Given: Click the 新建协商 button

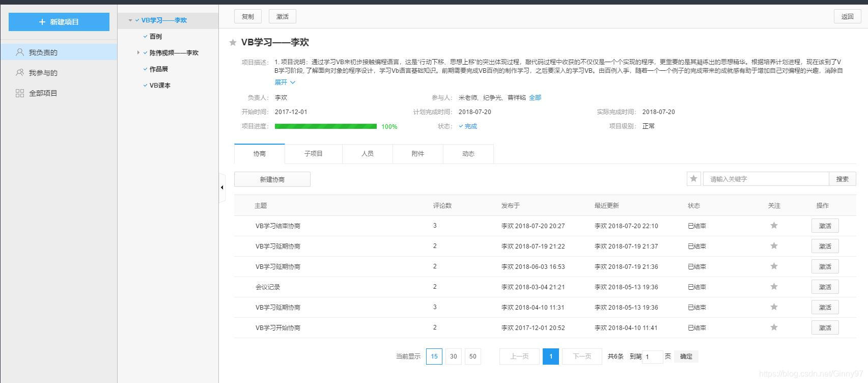Looking at the screenshot, I should point(272,179).
